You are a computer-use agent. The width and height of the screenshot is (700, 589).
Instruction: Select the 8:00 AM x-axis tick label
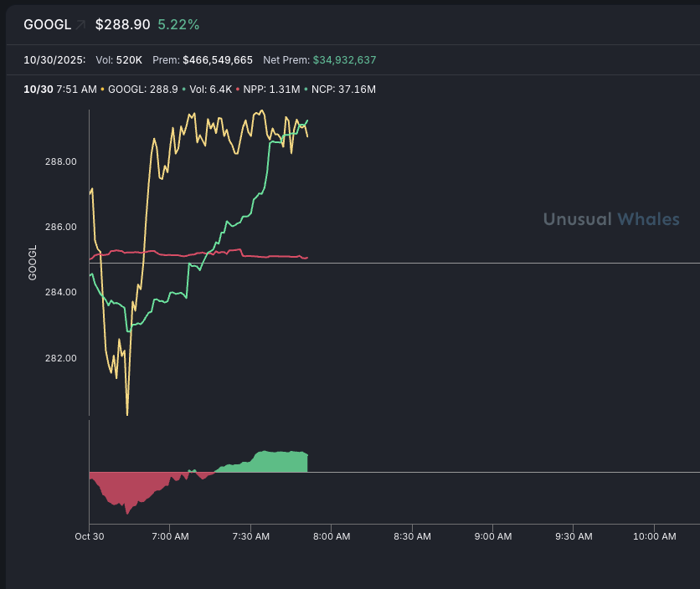tap(331, 536)
